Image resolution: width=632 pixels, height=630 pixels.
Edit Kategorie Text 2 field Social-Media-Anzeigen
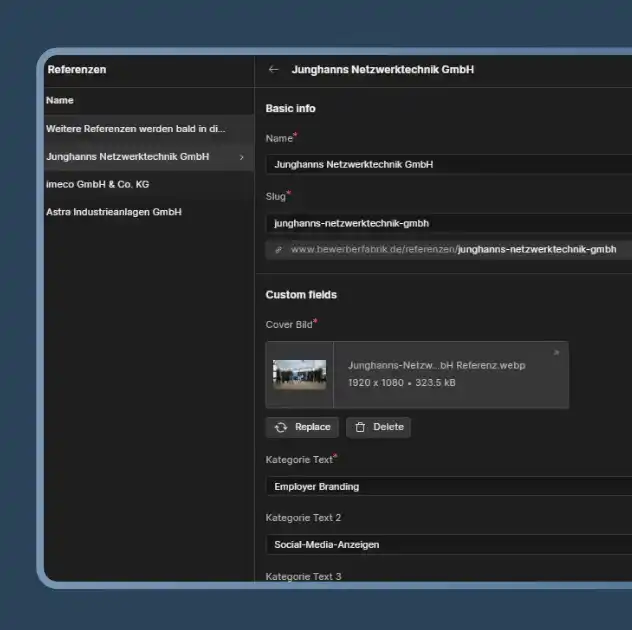pyautogui.click(x=449, y=545)
